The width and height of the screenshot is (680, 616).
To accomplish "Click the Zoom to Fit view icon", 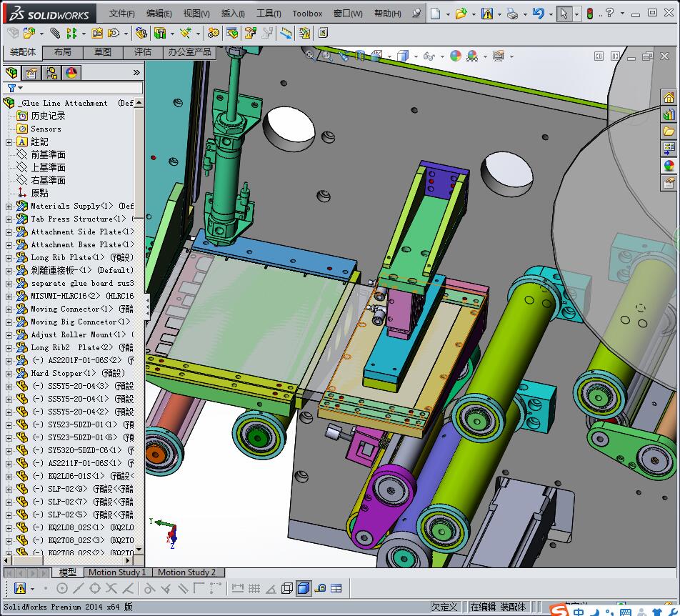I will 309,55.
